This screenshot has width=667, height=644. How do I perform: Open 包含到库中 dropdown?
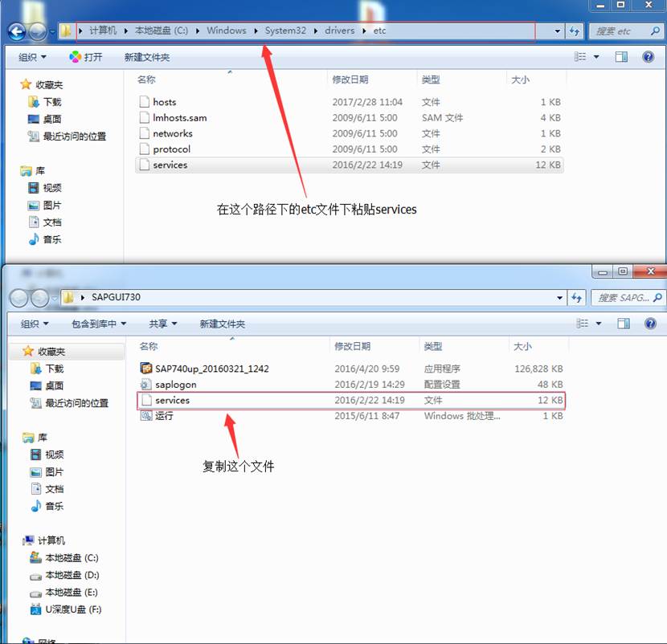coord(99,324)
